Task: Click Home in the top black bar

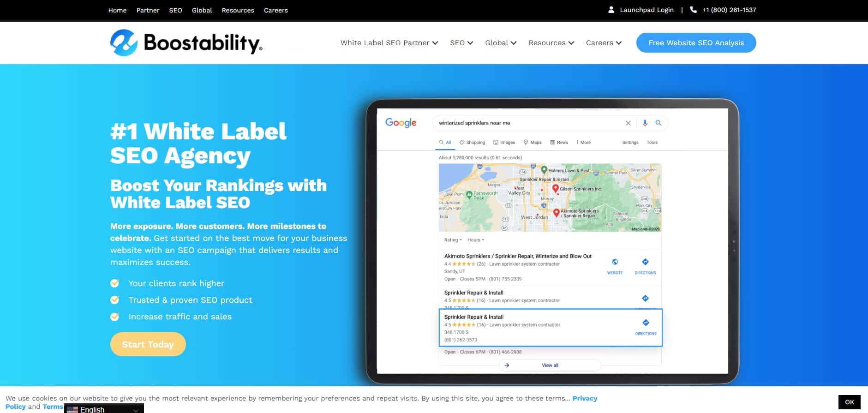Action: [x=117, y=10]
